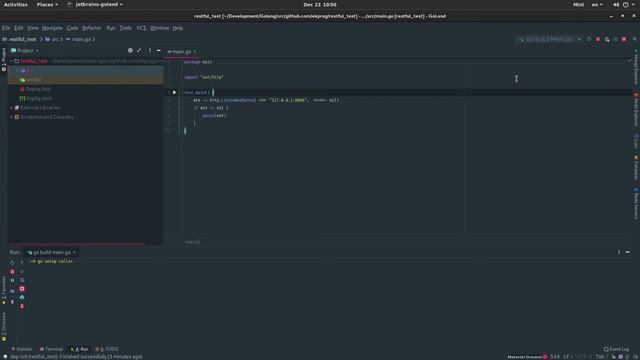Open the VCS menu
Image resolution: width=640 pixels, height=360 pixels.
(141, 28)
